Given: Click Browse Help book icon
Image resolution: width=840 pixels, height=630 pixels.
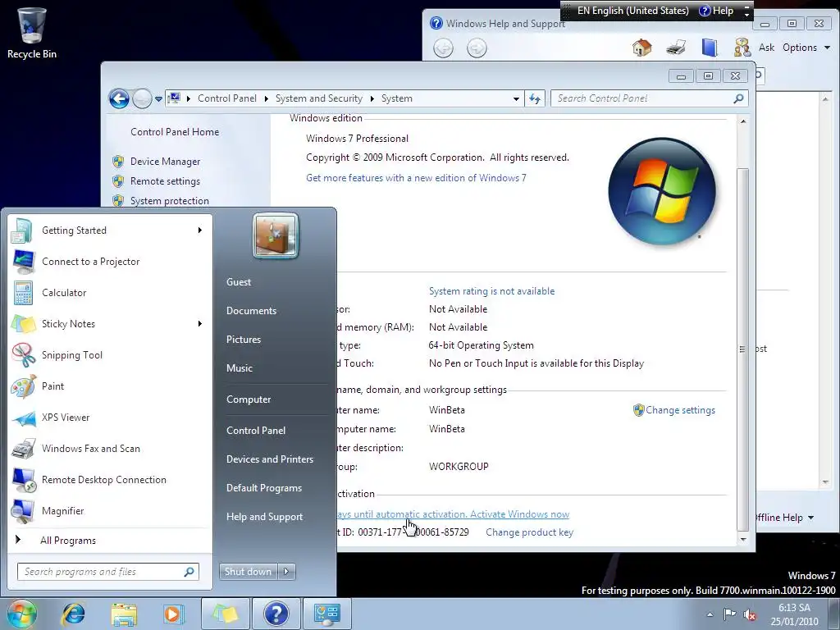Looking at the screenshot, I should (x=710, y=48).
